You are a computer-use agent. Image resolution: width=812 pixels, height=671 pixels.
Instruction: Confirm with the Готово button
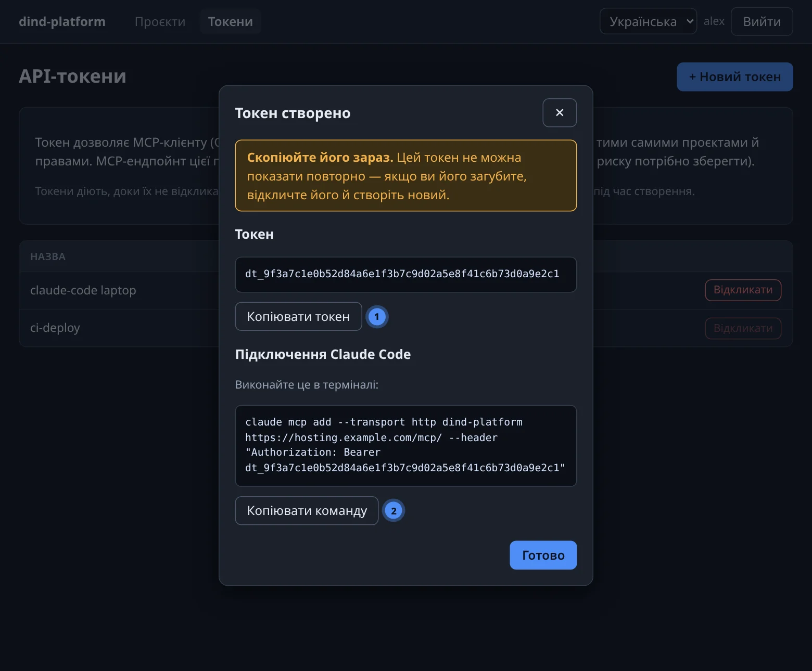543,555
